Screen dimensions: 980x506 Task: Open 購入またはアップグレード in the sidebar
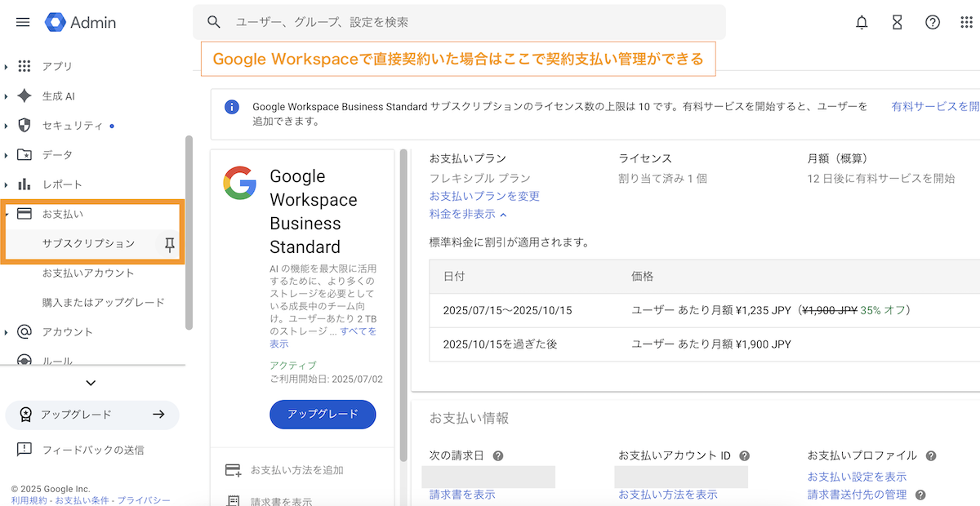(x=104, y=302)
